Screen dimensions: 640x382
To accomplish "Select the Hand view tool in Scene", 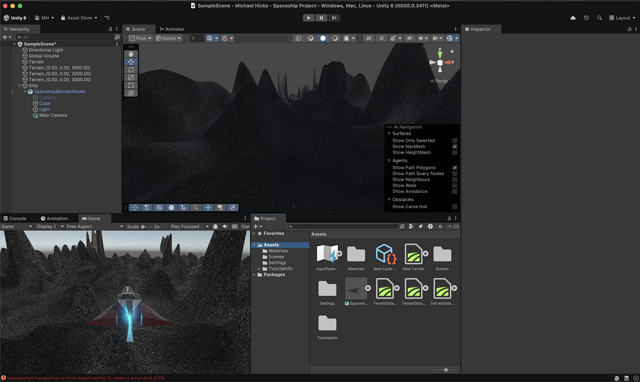I will (x=131, y=54).
